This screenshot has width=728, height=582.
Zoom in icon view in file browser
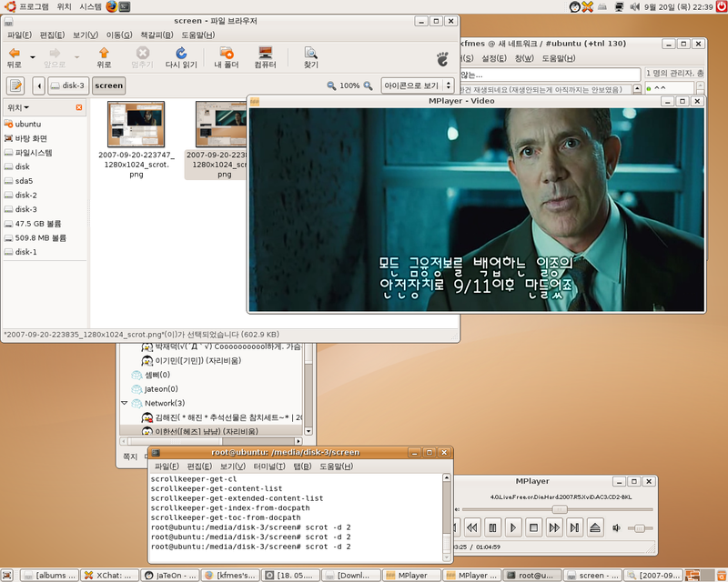tap(368, 85)
